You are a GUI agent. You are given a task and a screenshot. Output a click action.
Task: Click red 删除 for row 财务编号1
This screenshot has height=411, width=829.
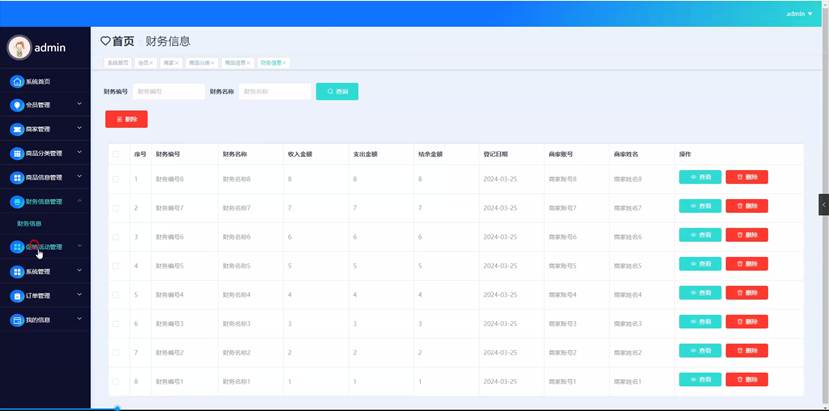pyautogui.click(x=747, y=379)
